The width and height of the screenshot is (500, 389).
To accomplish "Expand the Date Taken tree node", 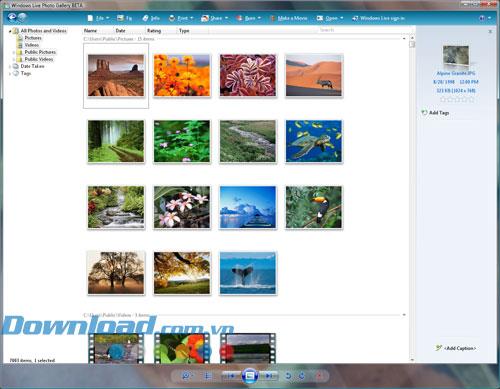I will 10,66.
